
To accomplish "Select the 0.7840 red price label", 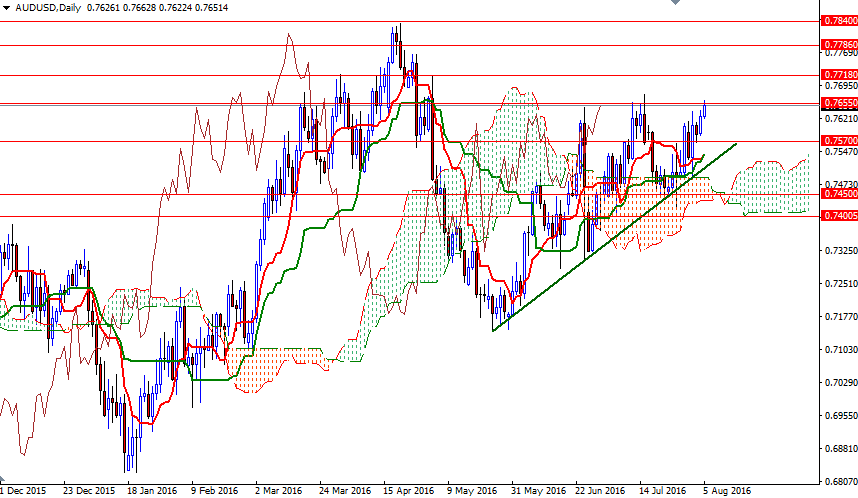I will click(838, 20).
